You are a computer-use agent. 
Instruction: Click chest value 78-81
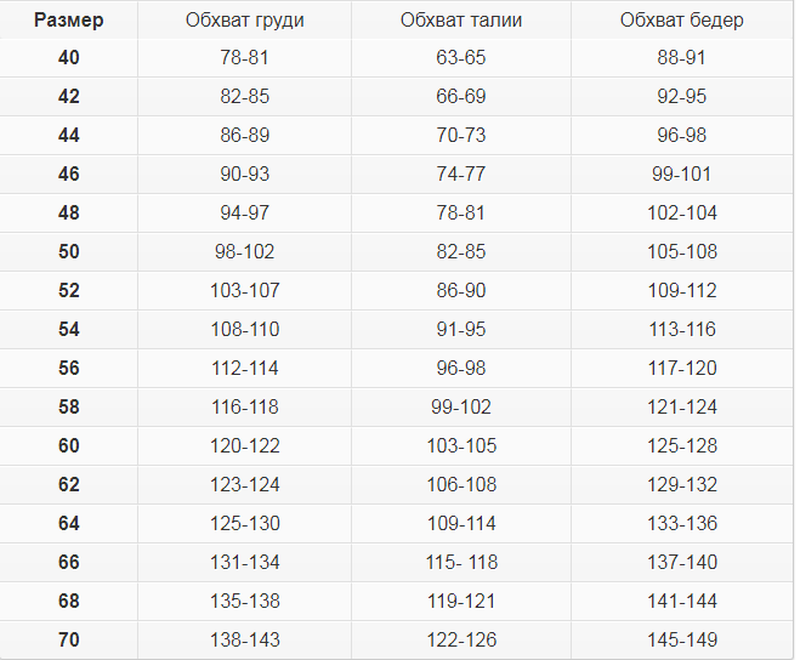(245, 58)
